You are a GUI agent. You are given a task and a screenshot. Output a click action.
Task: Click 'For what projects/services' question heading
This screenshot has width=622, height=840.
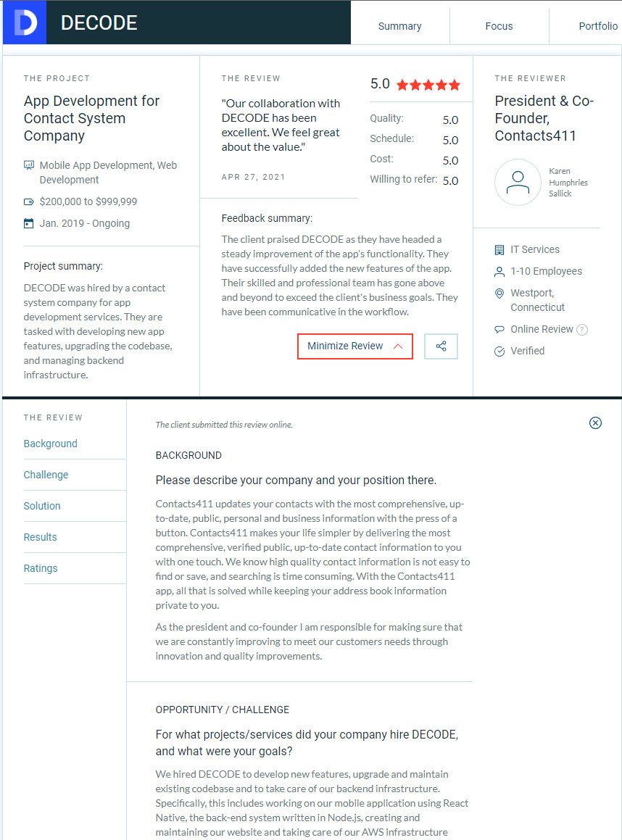point(307,743)
